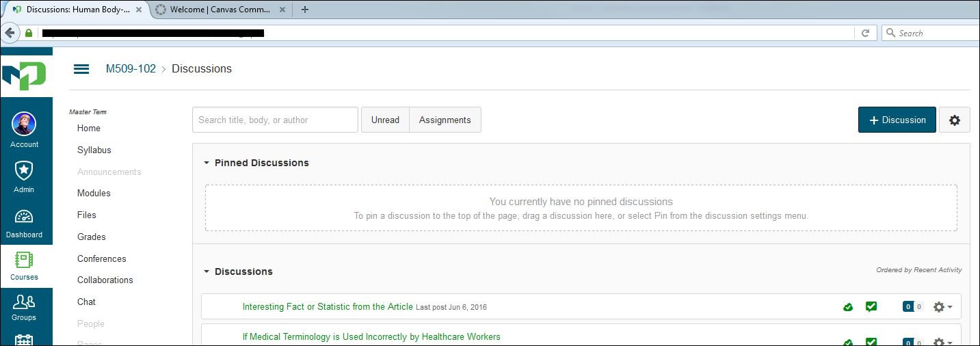Open the gear dropdown for the Medical Terminology discussion

click(942, 343)
